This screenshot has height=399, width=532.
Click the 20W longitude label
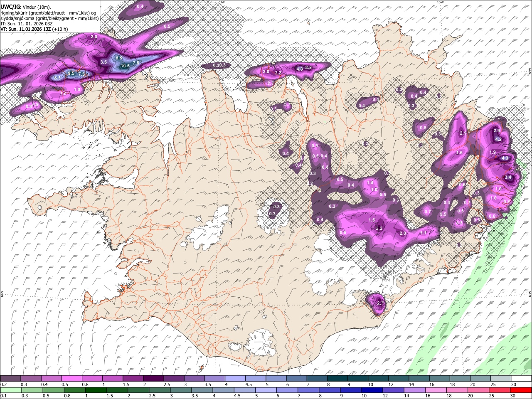click(221, 2)
